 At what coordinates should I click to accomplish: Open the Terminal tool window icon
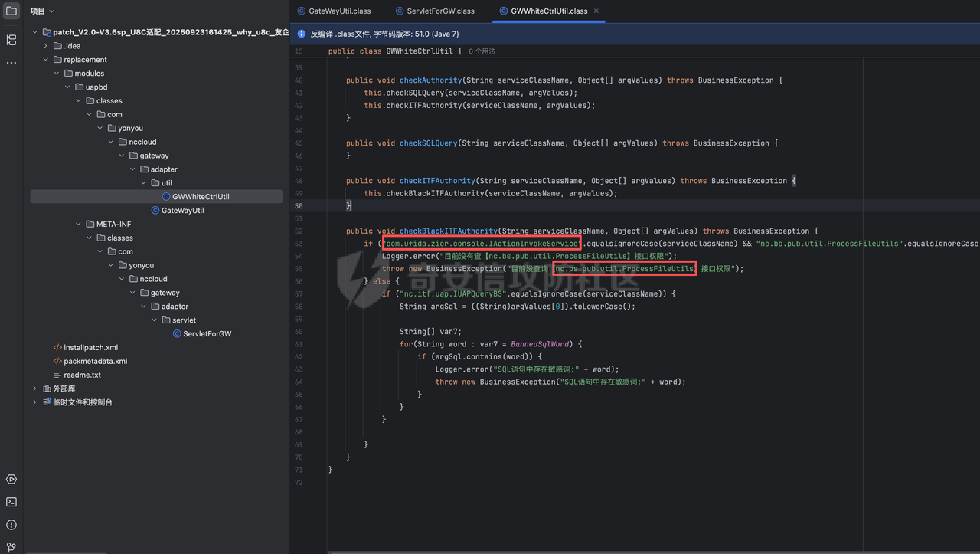(x=11, y=502)
